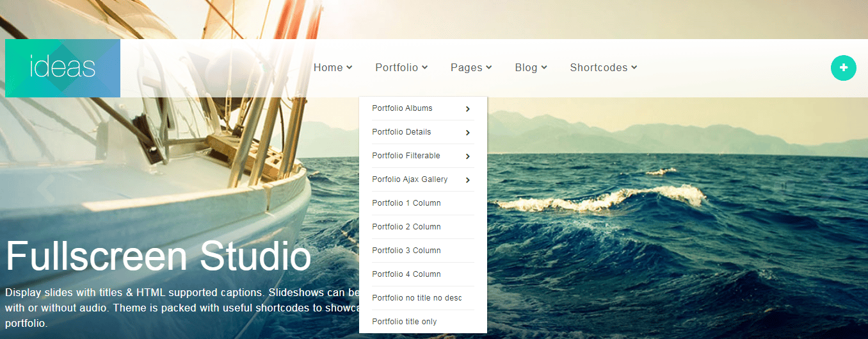The height and width of the screenshot is (339, 868).
Task: Open the Home dropdown menu
Action: [332, 68]
